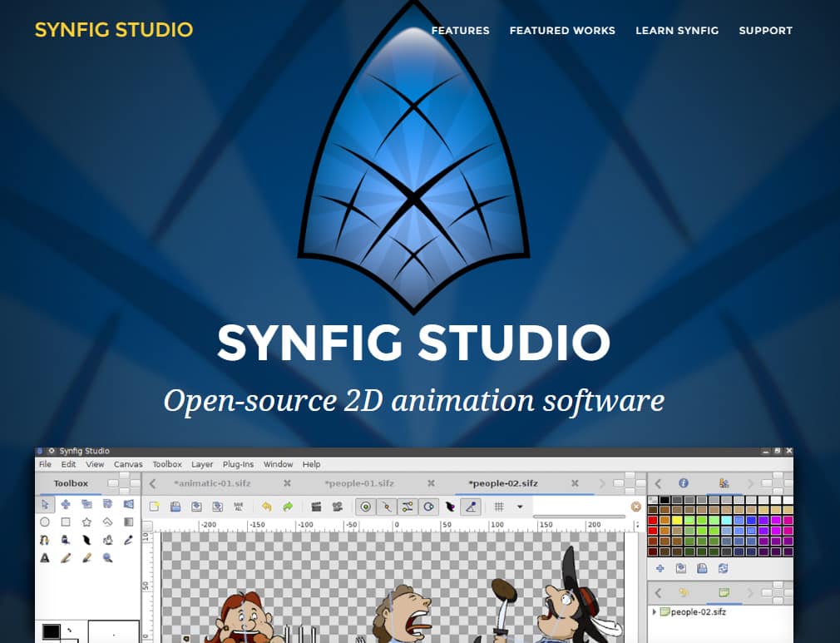Pick the red swatch in palette
The width and height of the screenshot is (840, 643).
point(653,520)
